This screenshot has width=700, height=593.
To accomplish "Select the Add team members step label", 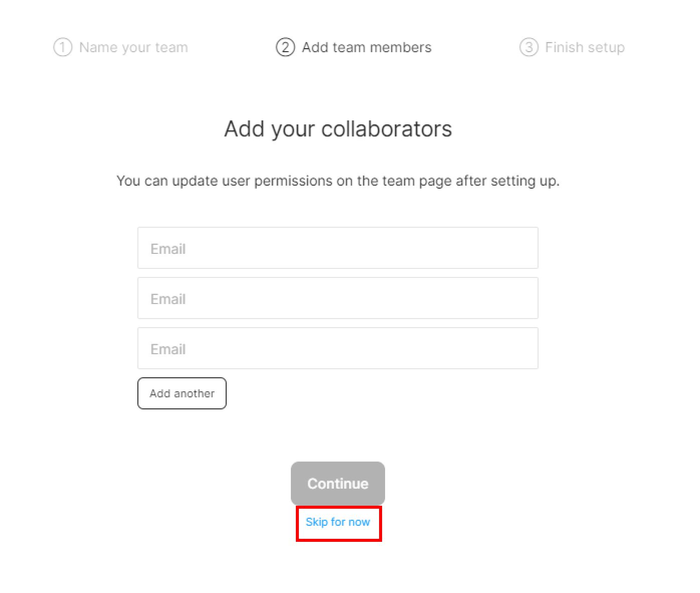I will click(367, 47).
